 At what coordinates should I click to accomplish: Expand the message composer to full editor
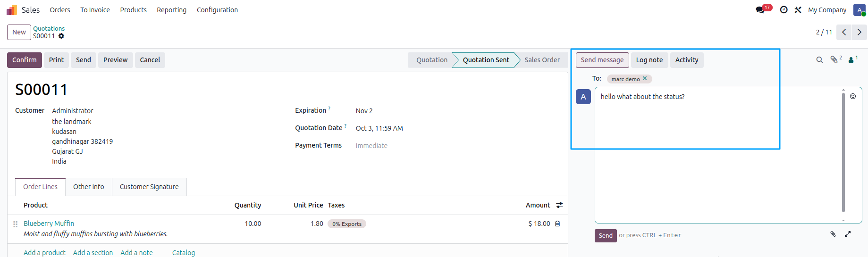click(x=848, y=234)
